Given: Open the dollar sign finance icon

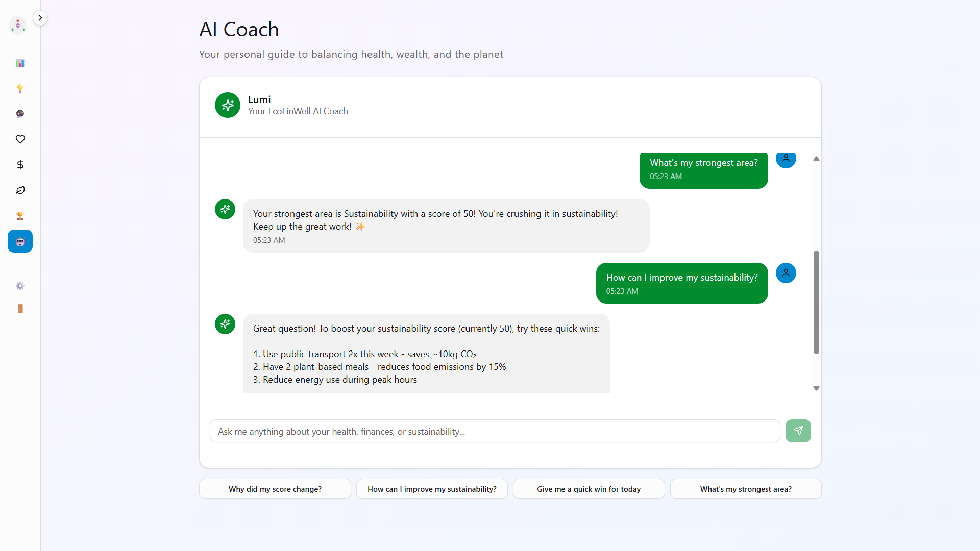Looking at the screenshot, I should [20, 165].
